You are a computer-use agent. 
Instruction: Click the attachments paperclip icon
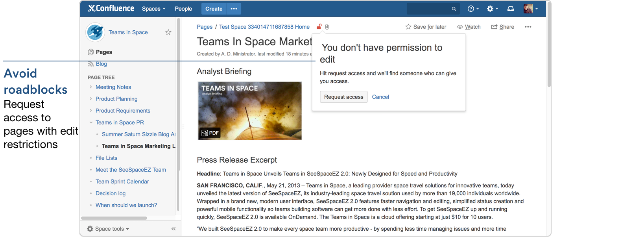pos(327,27)
